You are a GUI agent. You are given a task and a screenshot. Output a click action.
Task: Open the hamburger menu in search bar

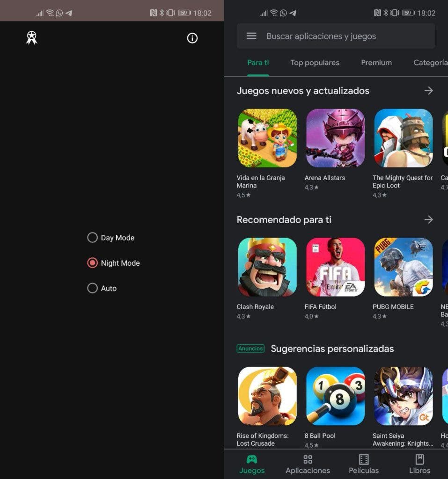click(x=251, y=36)
